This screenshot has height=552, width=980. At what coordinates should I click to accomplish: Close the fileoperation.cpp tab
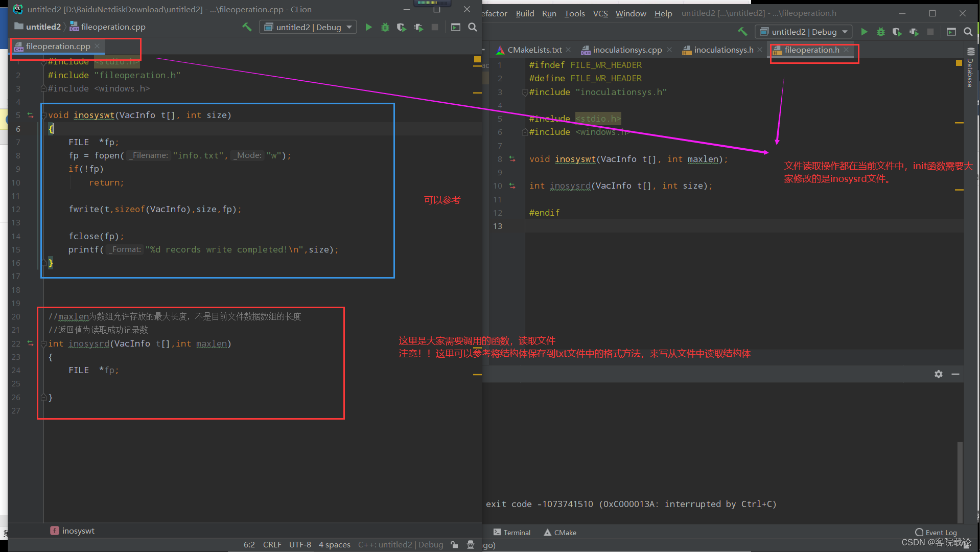97,46
